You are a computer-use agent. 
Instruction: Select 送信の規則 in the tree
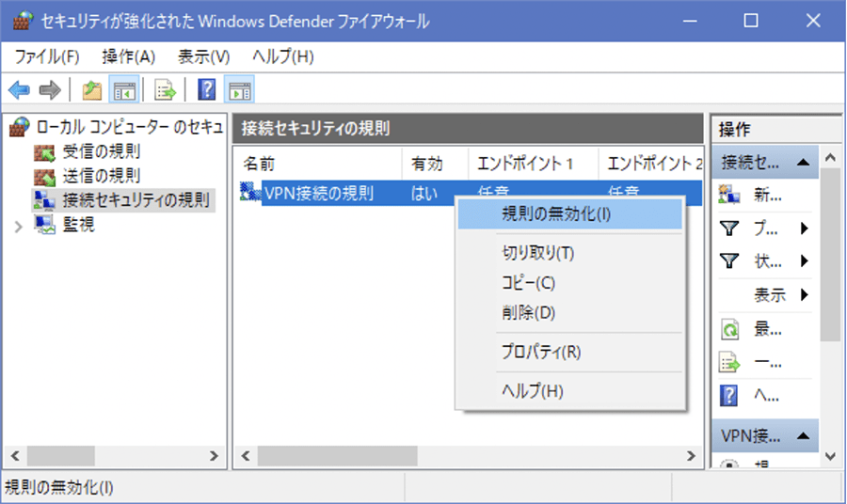tap(102, 176)
